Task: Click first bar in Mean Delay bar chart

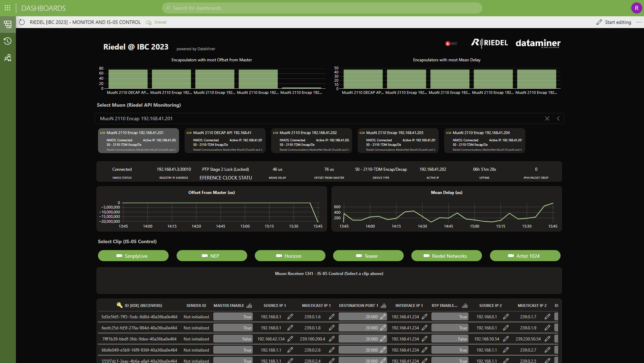Action: tap(363, 79)
